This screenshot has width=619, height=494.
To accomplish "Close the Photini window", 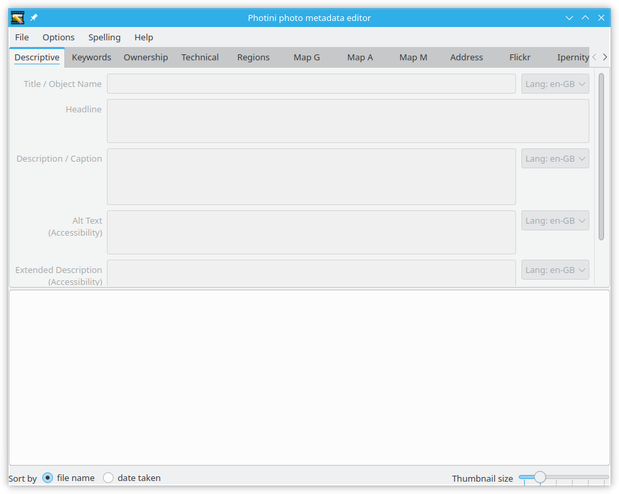I will click(601, 18).
